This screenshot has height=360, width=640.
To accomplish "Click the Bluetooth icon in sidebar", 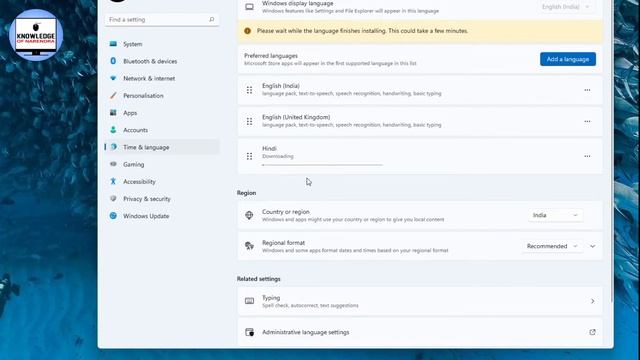I will (x=113, y=61).
